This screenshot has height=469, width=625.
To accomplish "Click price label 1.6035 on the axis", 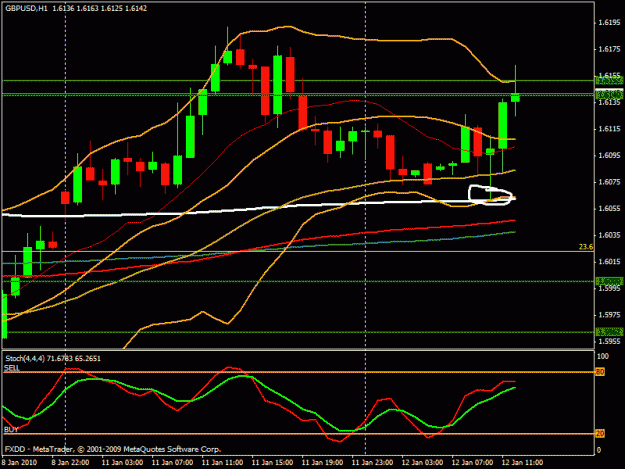I will coord(609,235).
